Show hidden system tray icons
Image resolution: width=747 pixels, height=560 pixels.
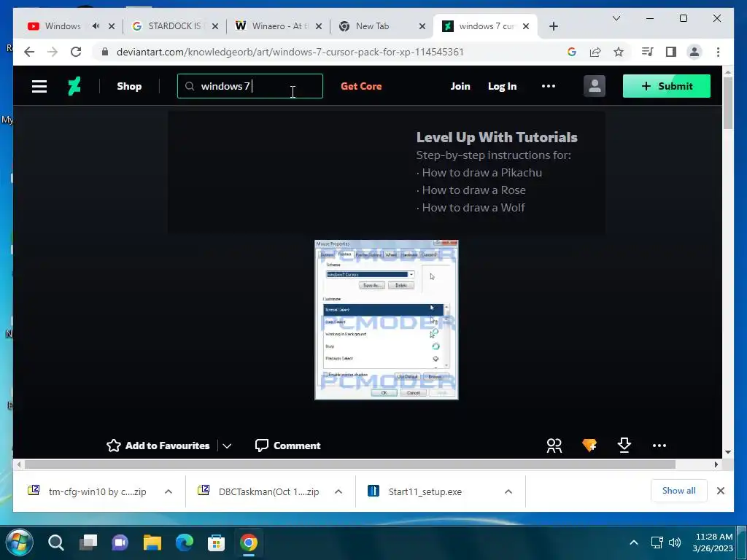pos(634,542)
